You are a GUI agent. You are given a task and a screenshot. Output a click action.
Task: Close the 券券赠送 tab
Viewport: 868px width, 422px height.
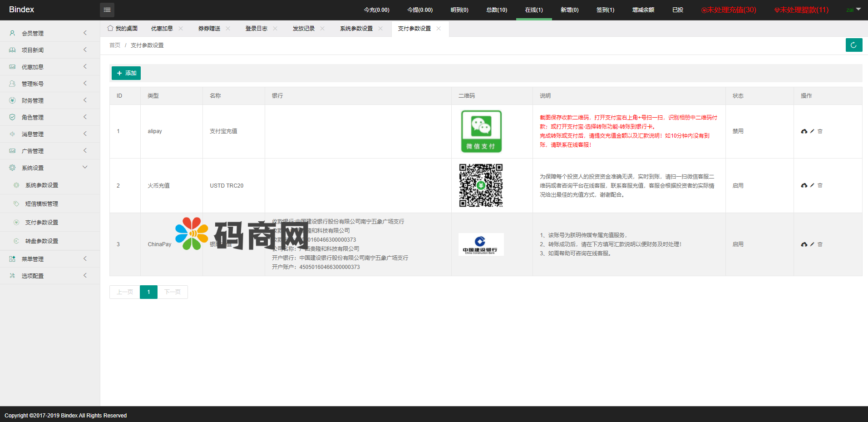click(228, 28)
